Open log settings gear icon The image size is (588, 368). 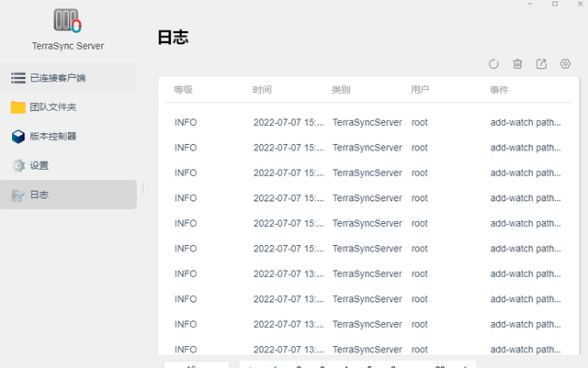tap(565, 64)
